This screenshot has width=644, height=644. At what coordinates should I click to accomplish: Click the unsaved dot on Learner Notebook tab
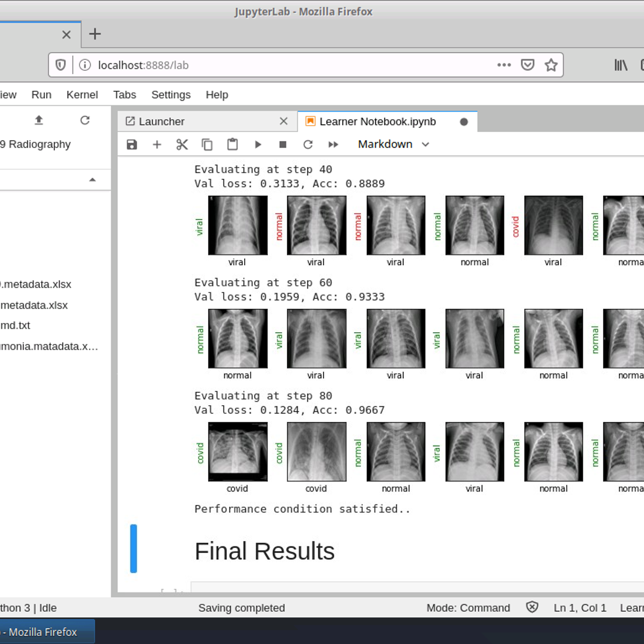464,122
